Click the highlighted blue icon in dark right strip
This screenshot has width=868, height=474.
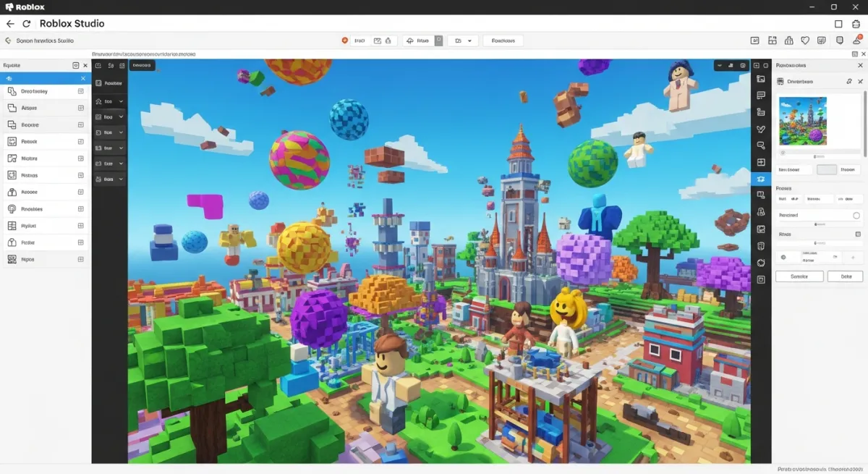(x=761, y=179)
